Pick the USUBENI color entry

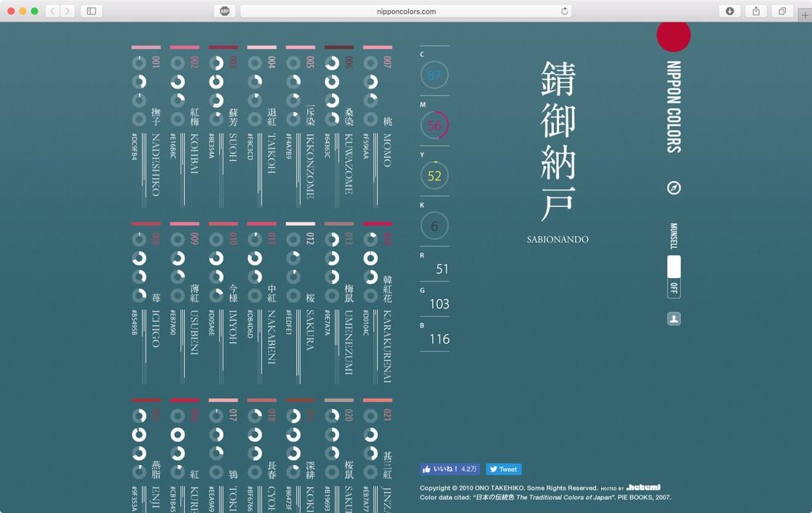pos(185,303)
